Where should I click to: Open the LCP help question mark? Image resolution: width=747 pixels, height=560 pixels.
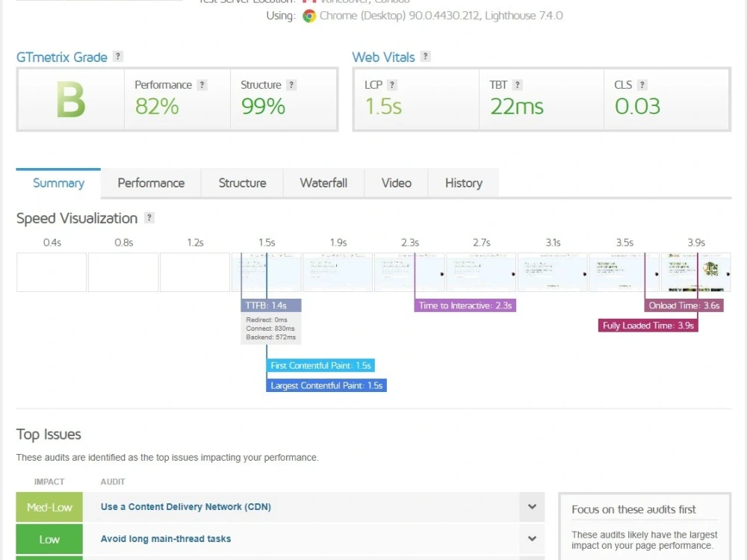click(x=391, y=85)
